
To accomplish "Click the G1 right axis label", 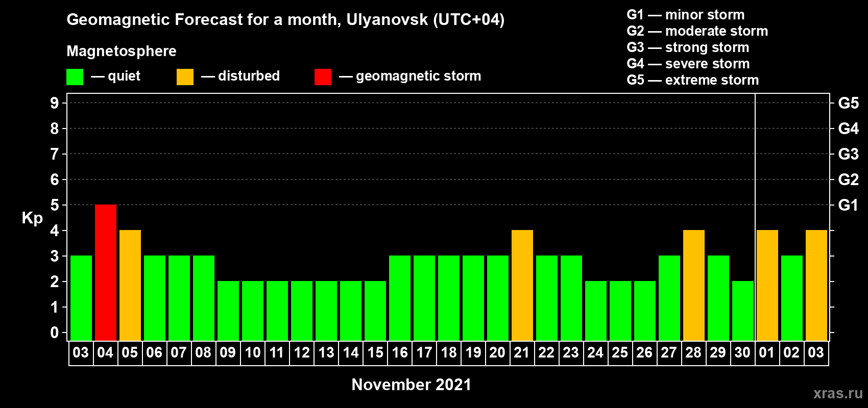I will click(849, 205).
